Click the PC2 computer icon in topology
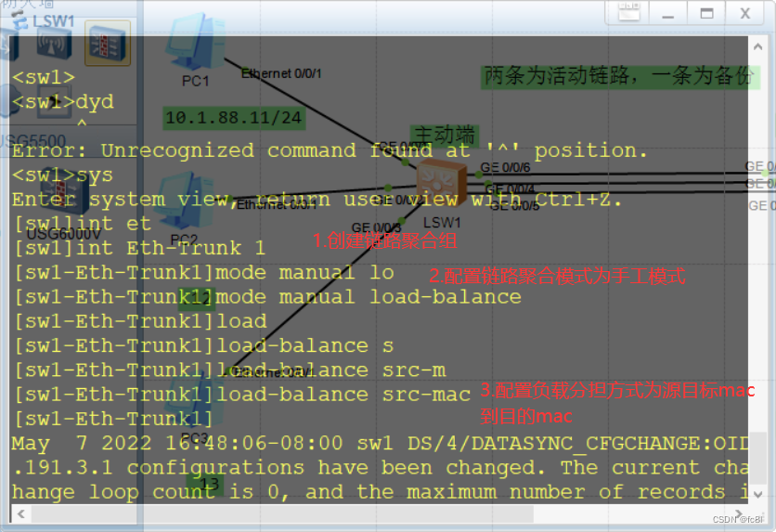Screen dimensions: 776x532 tap(184, 201)
